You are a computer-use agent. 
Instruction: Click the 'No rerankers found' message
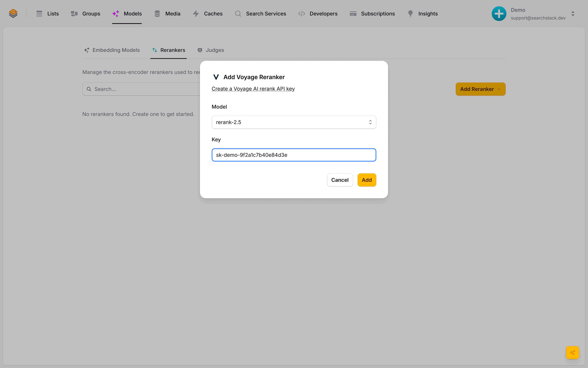138,114
